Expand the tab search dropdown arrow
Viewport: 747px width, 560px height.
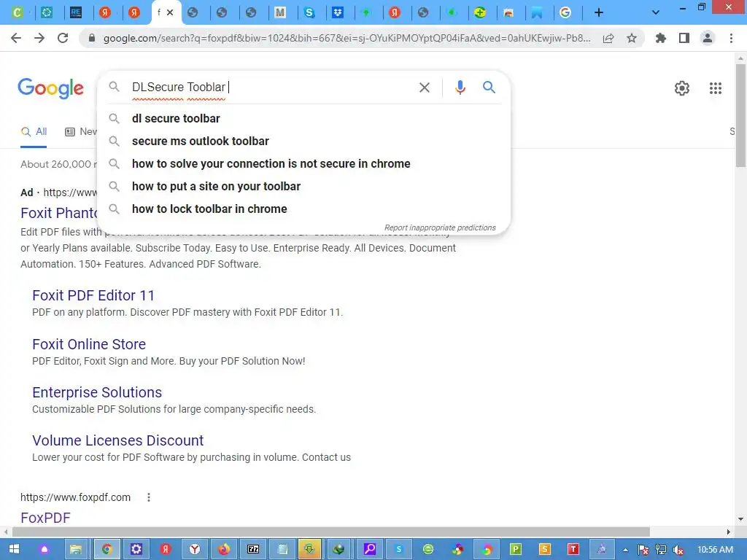tap(656, 12)
